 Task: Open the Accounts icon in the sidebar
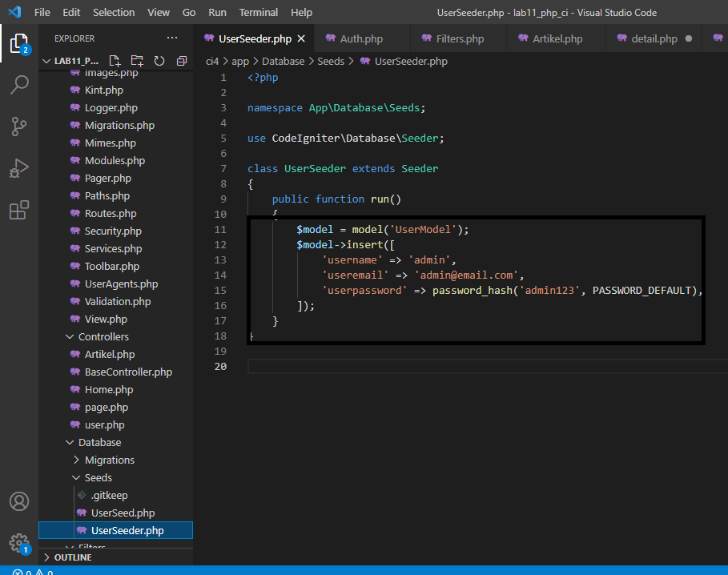click(x=19, y=502)
